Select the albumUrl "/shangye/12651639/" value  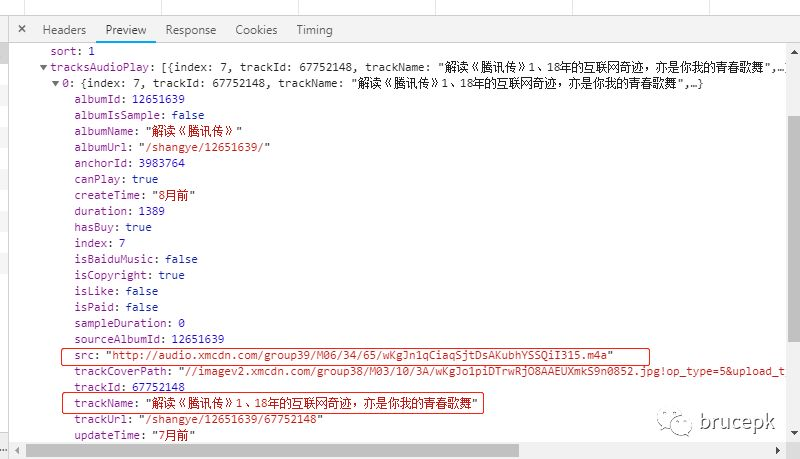[204, 147]
